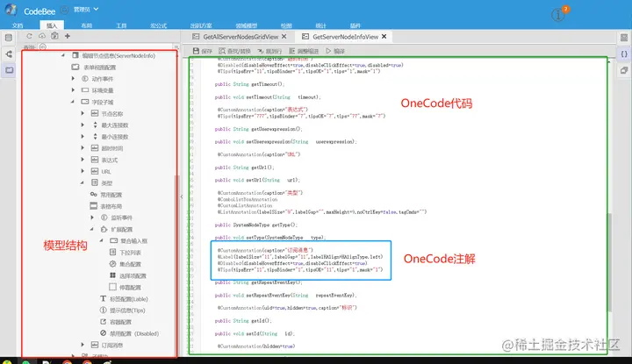
Task: Expand the 表达式 field node
Action: pos(83,160)
